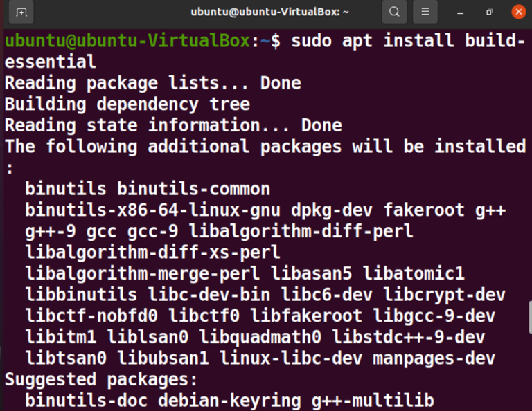Viewport: 532px width, 411px height.
Task: Click the 'Building dependency tree' line
Action: (x=127, y=104)
